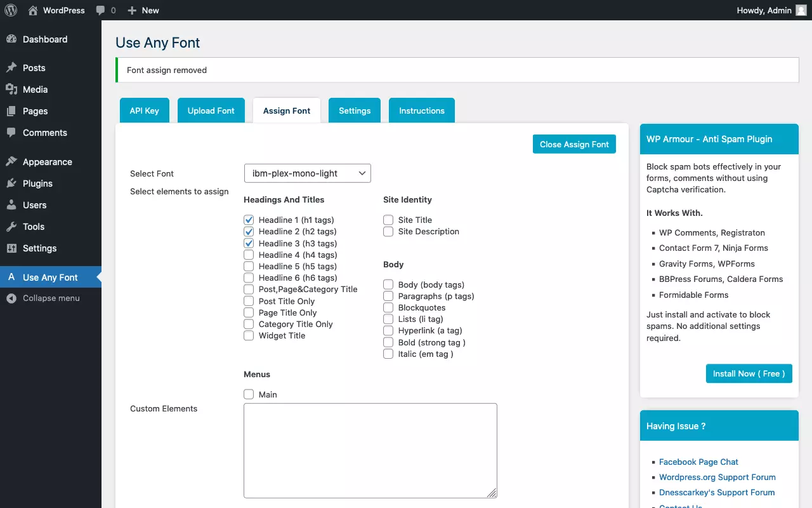
Task: Click the Close Assign Font button
Action: point(574,144)
